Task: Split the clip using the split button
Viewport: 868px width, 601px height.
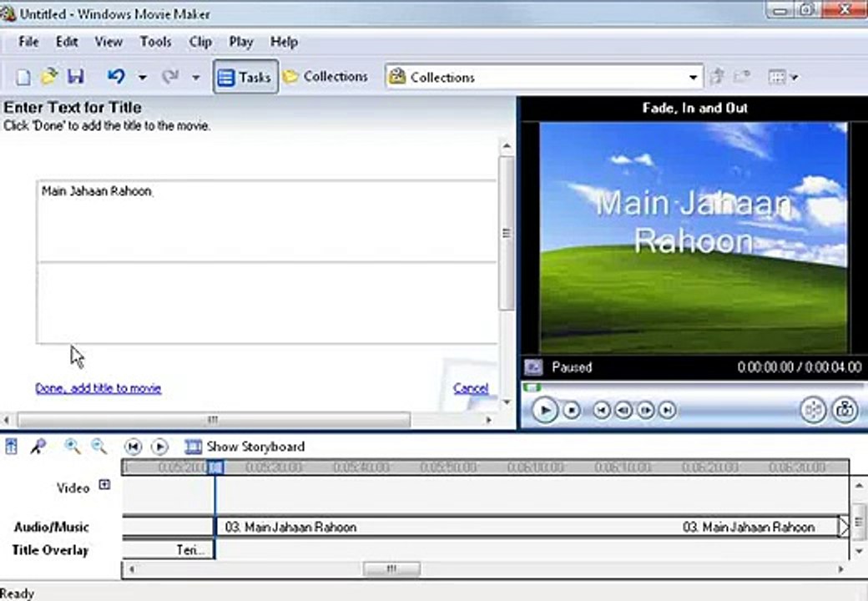Action: pyautogui.click(x=813, y=410)
